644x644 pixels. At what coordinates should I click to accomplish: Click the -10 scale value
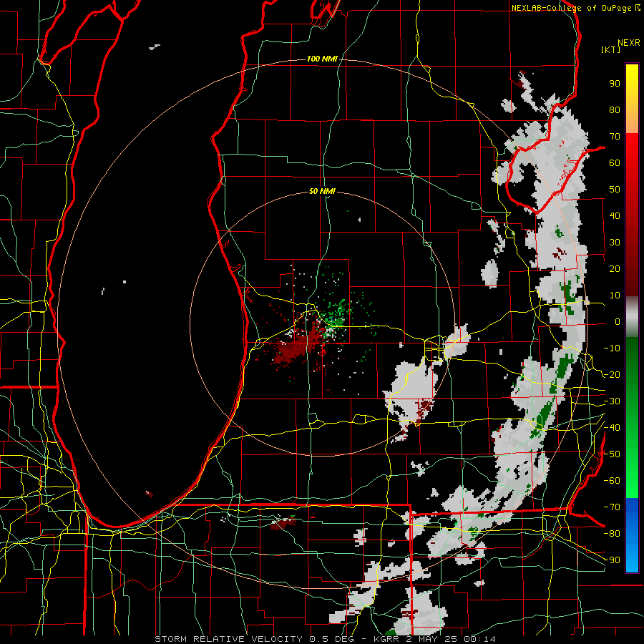[x=612, y=348]
